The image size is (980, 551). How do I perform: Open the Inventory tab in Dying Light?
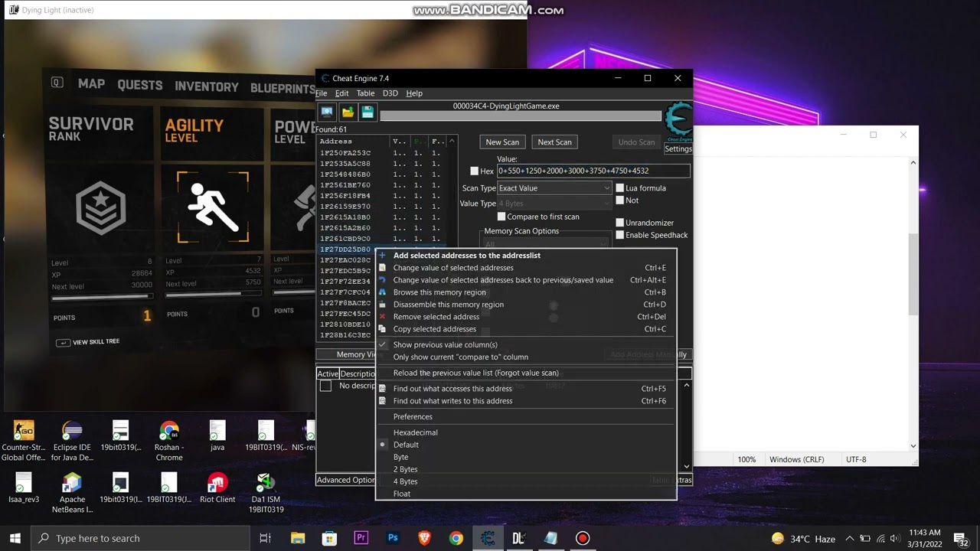207,86
